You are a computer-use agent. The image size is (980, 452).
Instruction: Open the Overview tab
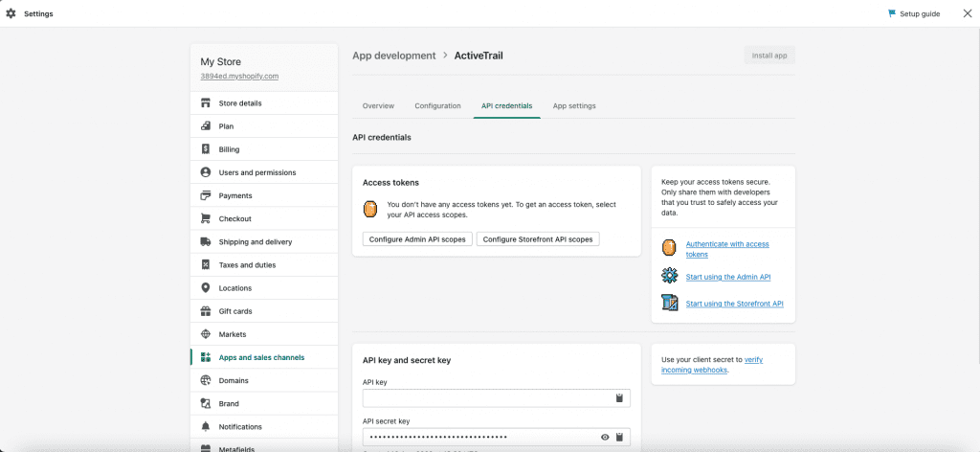[x=378, y=105]
